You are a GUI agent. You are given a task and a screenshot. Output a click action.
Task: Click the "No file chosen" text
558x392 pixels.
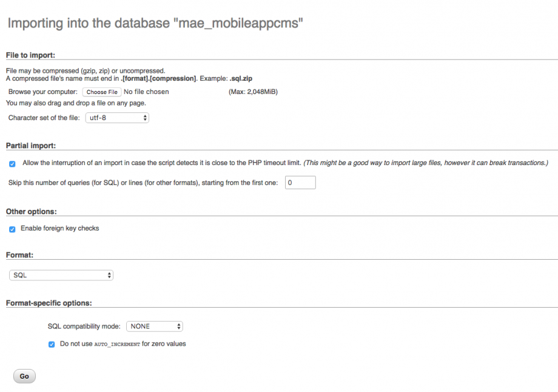coord(146,92)
